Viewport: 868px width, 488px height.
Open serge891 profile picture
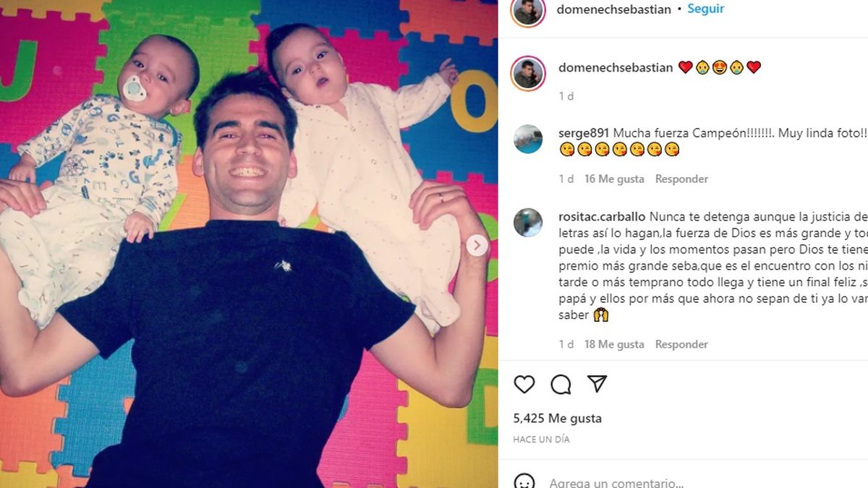pos(528,139)
